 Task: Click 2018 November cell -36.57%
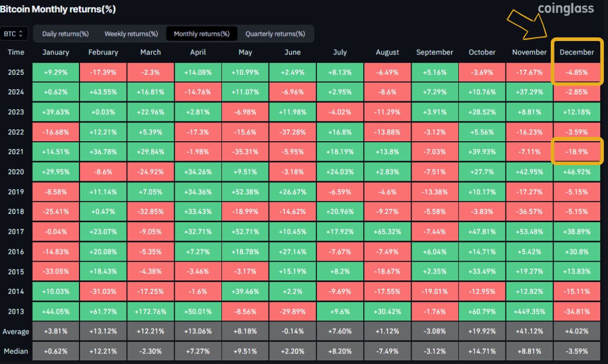[530, 212]
